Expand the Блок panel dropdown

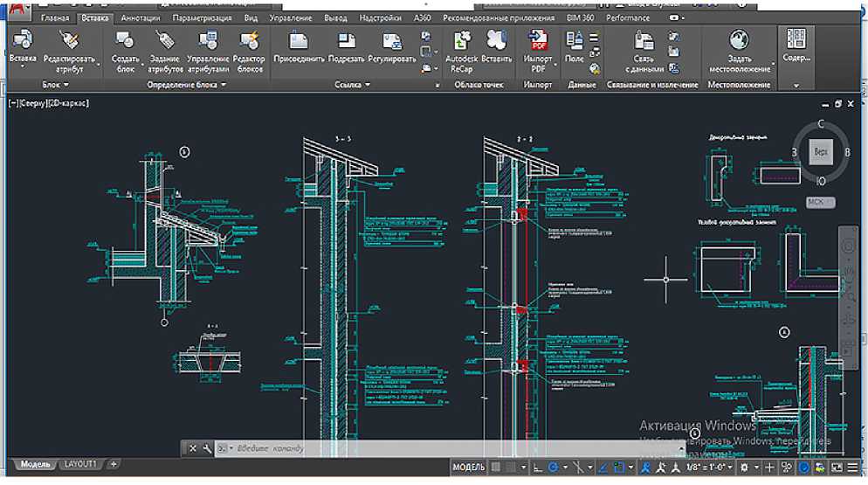(66, 85)
